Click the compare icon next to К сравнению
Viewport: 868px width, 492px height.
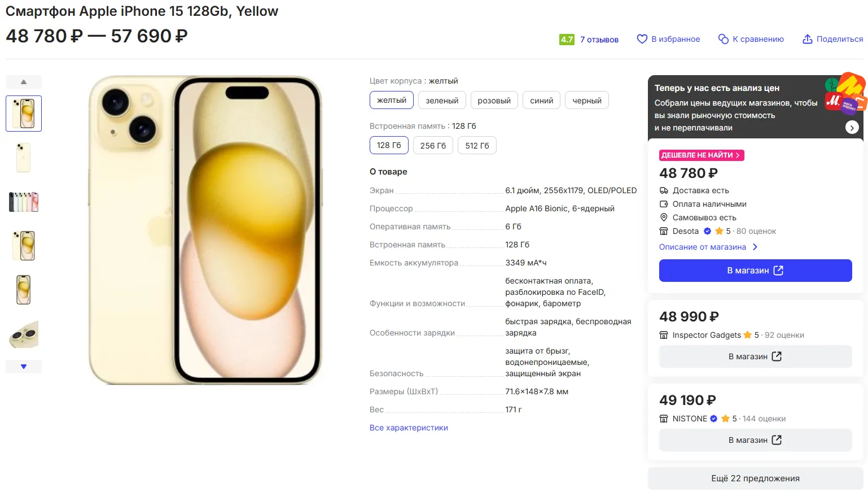pyautogui.click(x=723, y=39)
